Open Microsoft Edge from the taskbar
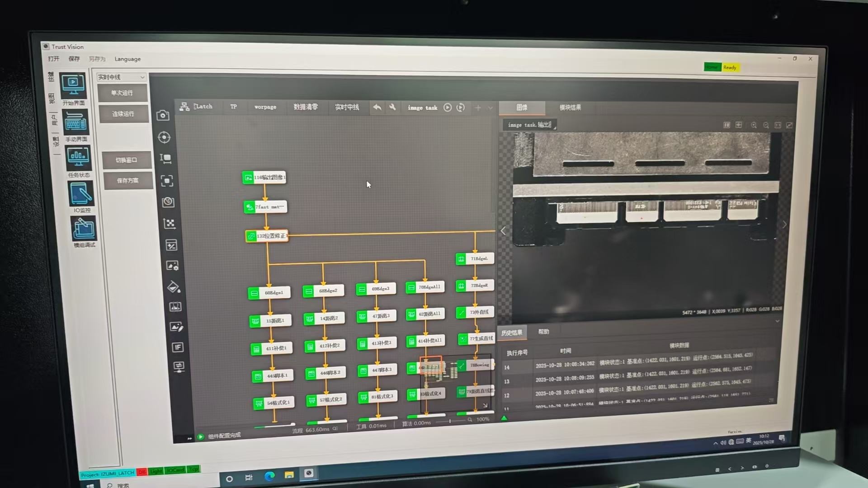 (269, 476)
